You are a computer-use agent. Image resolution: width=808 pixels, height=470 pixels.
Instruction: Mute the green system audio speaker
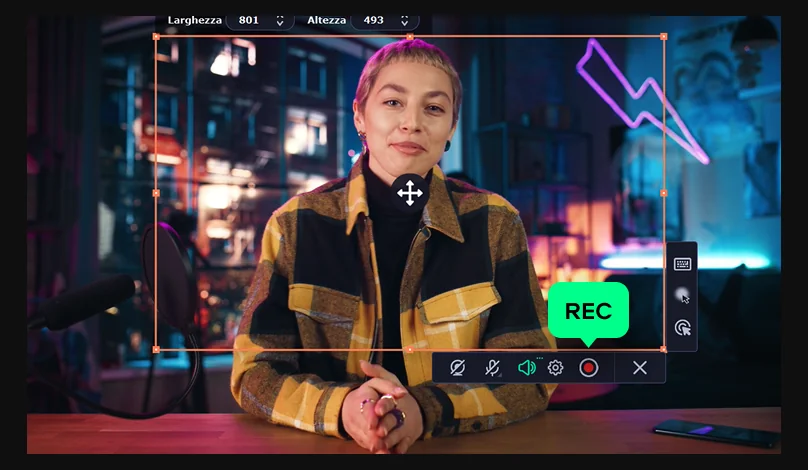coord(526,368)
